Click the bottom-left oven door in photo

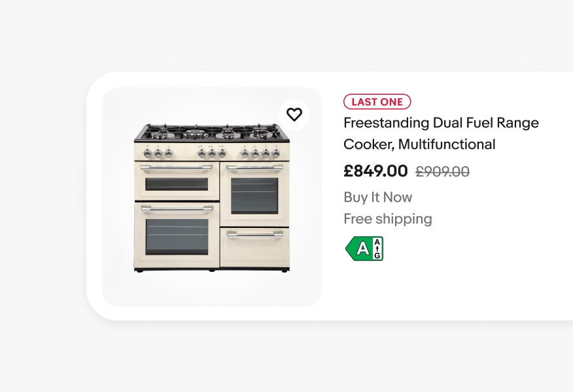coord(177,235)
